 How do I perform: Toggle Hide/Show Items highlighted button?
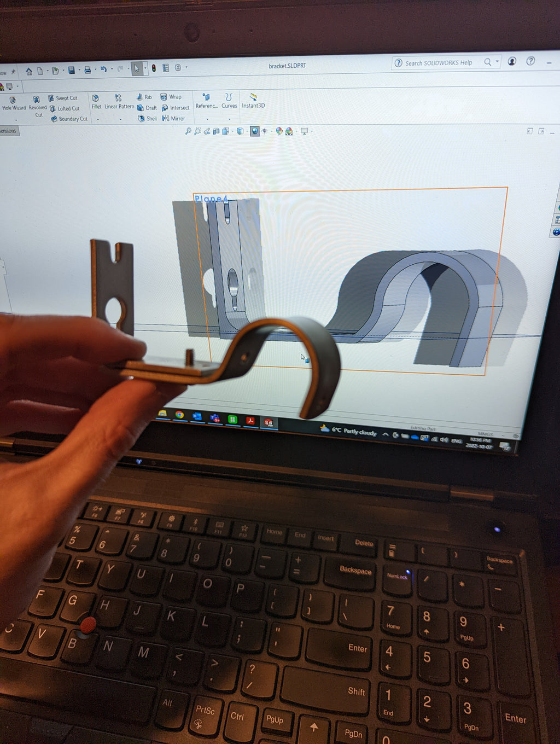(255, 131)
